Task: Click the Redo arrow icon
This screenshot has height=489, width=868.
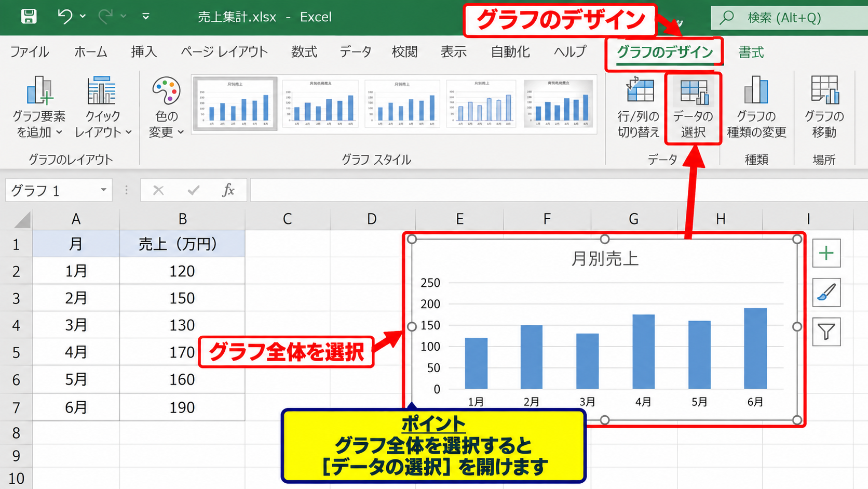Action: point(105,17)
